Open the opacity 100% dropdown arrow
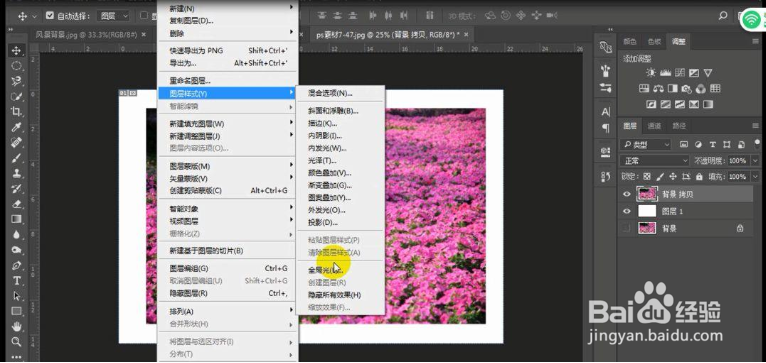Image resolution: width=766 pixels, height=363 pixels. pyautogui.click(x=756, y=161)
